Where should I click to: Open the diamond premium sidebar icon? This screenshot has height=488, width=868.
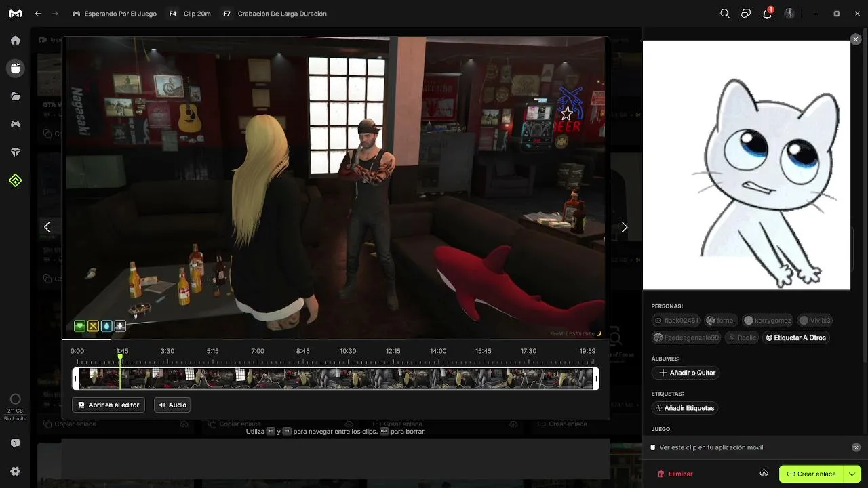(x=15, y=152)
